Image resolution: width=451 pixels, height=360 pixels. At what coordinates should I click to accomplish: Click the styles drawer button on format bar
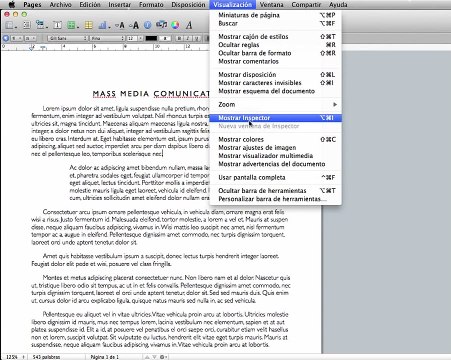click(5, 38)
